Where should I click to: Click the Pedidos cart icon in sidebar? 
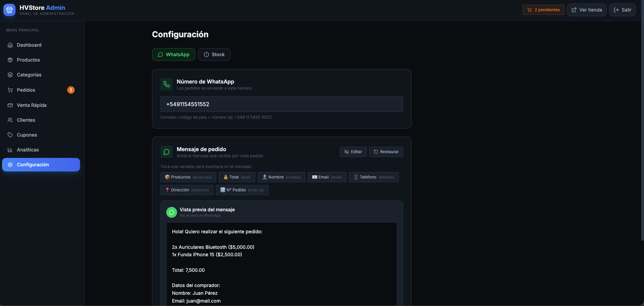point(10,90)
